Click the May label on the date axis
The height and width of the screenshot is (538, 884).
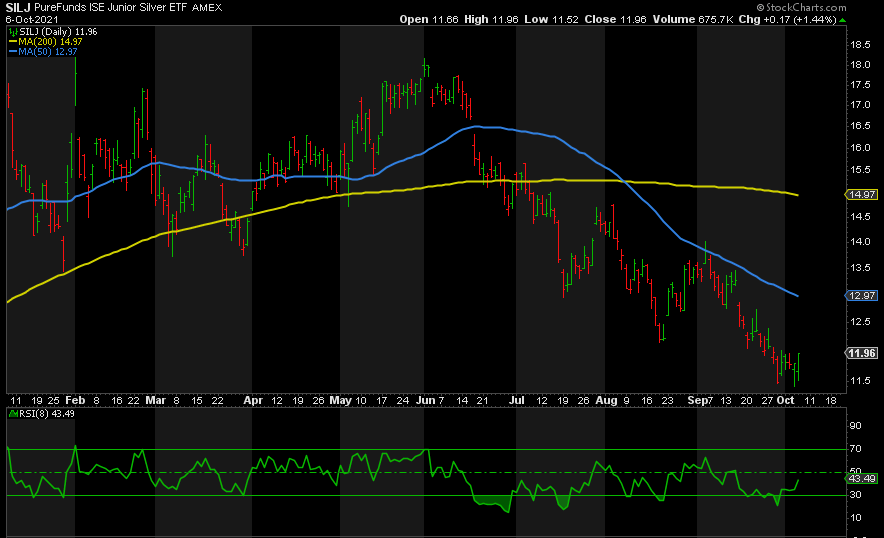click(341, 400)
